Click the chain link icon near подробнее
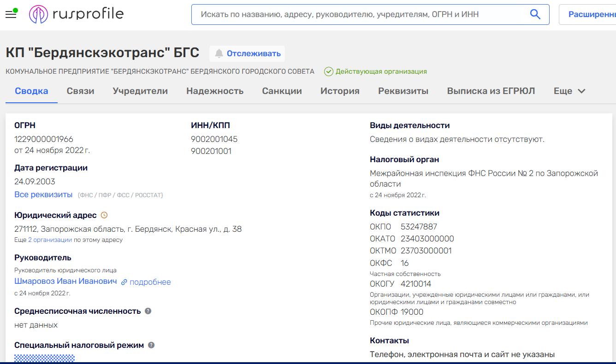The image size is (616, 364). pyautogui.click(x=124, y=282)
